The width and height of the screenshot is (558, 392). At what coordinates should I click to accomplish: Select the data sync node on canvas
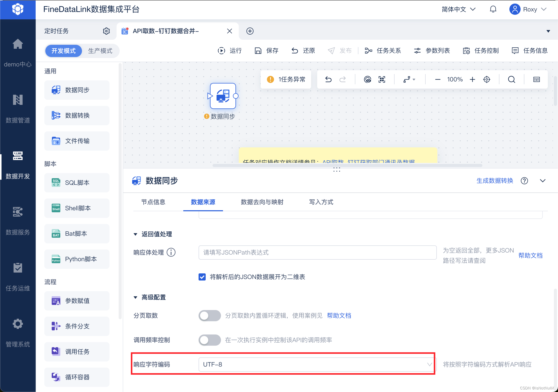223,96
